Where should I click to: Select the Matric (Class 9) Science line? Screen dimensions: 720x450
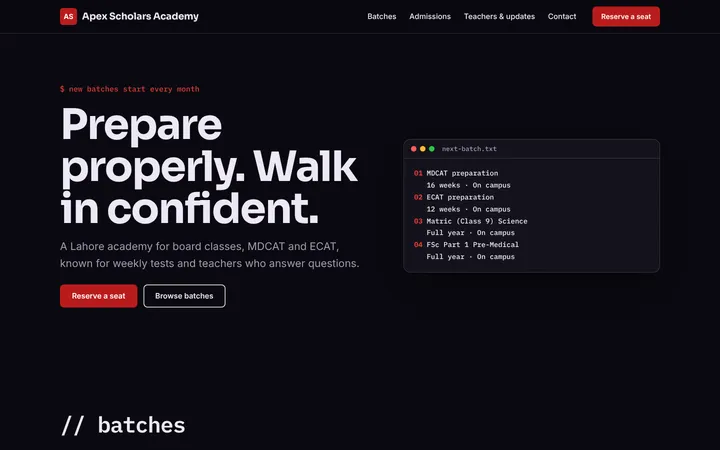[x=477, y=221]
